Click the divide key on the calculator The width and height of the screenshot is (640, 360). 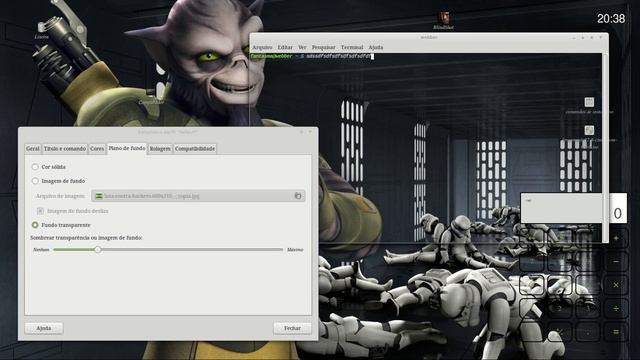click(616, 309)
